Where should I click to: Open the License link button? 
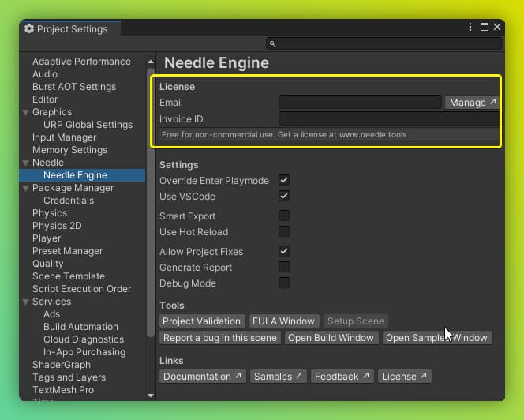(x=404, y=377)
